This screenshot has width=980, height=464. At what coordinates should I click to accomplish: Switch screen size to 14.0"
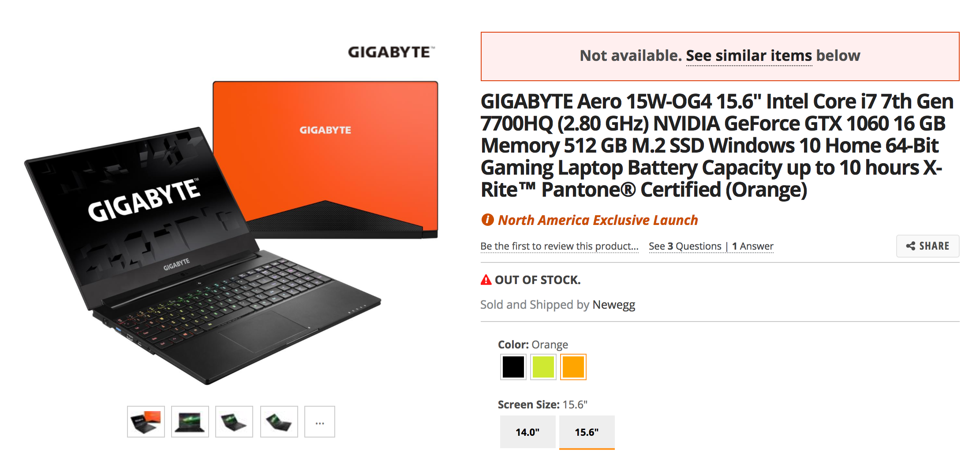pos(527,432)
